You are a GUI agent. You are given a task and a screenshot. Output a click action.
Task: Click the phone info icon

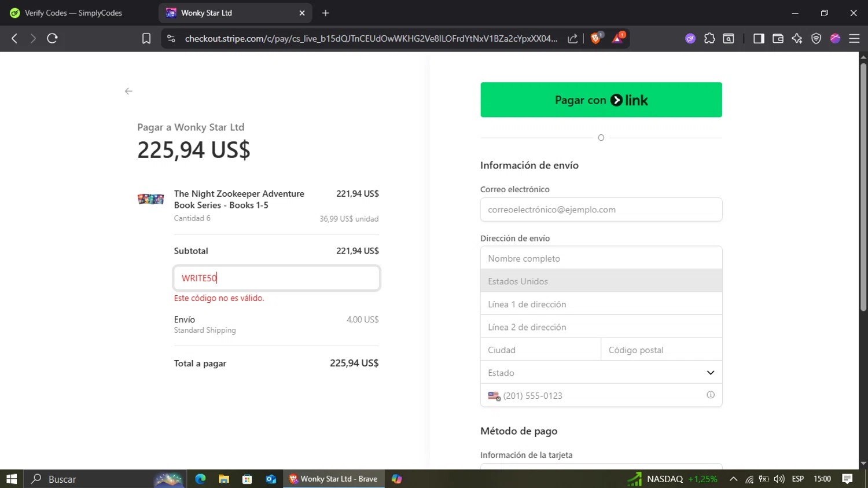pyautogui.click(x=711, y=395)
